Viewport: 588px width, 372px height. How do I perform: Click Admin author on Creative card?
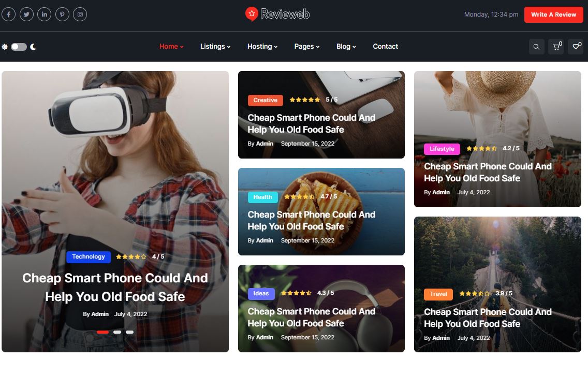click(264, 144)
